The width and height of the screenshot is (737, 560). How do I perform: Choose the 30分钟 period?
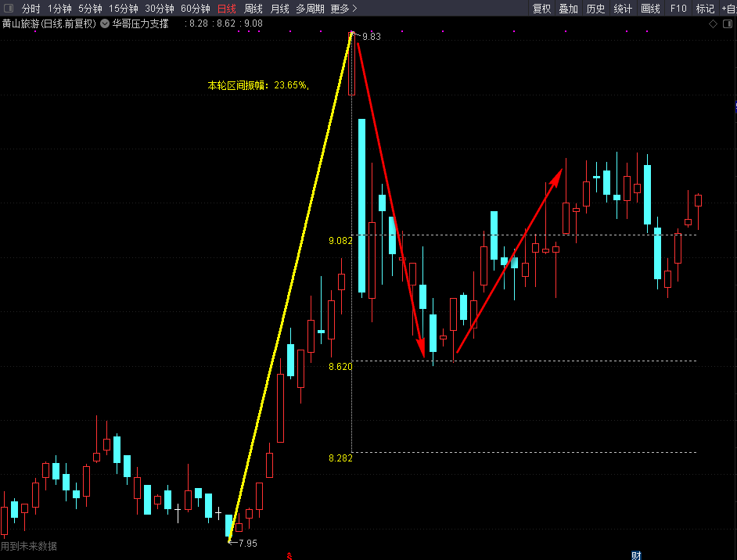click(160, 9)
